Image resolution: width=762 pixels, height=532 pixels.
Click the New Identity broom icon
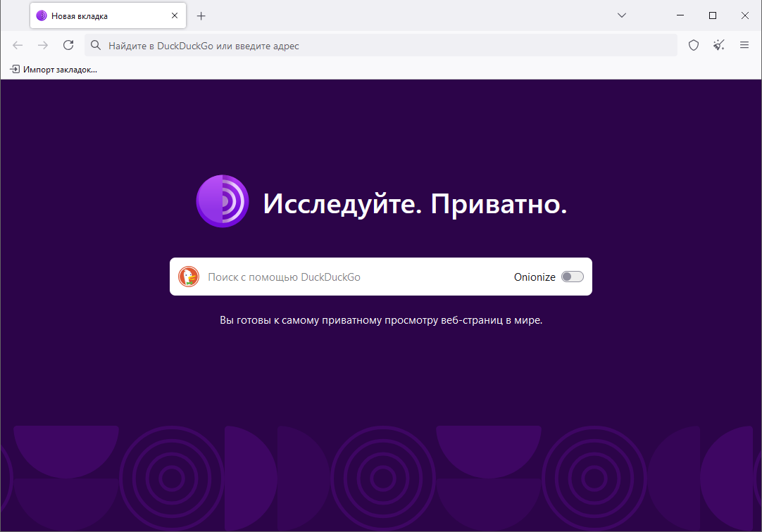click(719, 45)
